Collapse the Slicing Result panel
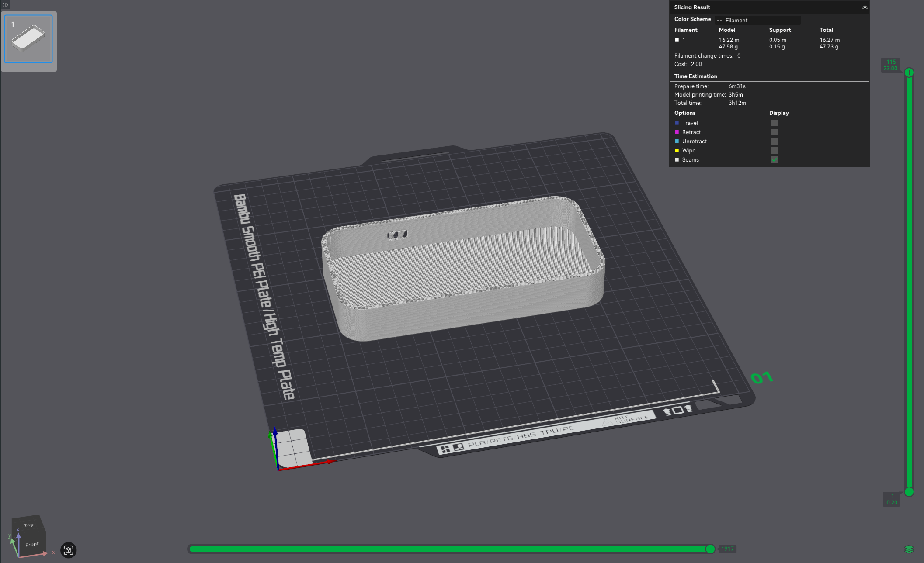 tap(864, 7)
